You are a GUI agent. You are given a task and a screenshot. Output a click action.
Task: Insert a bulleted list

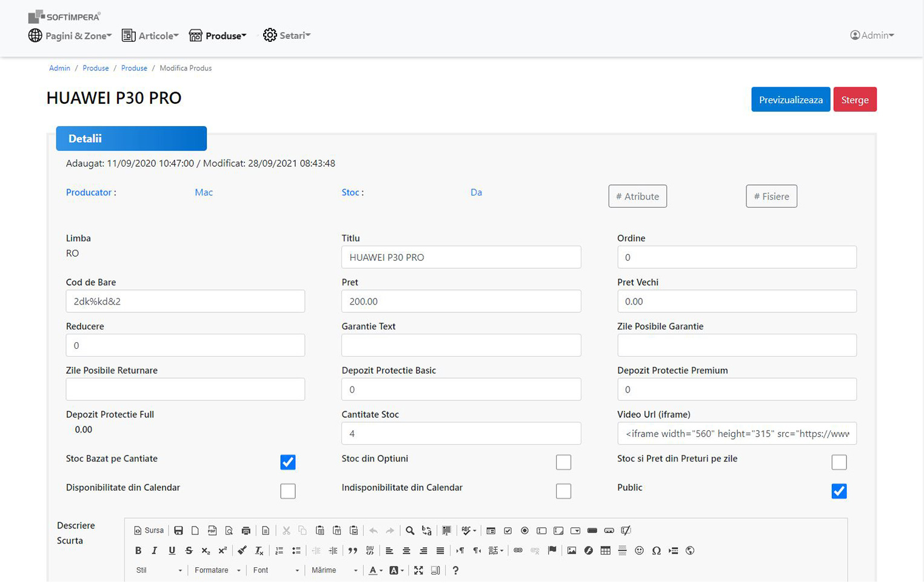pos(296,551)
